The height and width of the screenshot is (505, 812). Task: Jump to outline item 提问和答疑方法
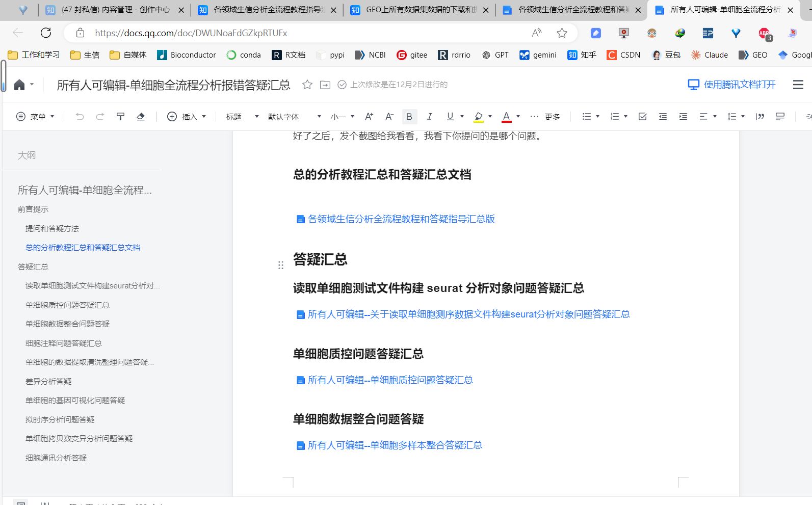(x=52, y=229)
